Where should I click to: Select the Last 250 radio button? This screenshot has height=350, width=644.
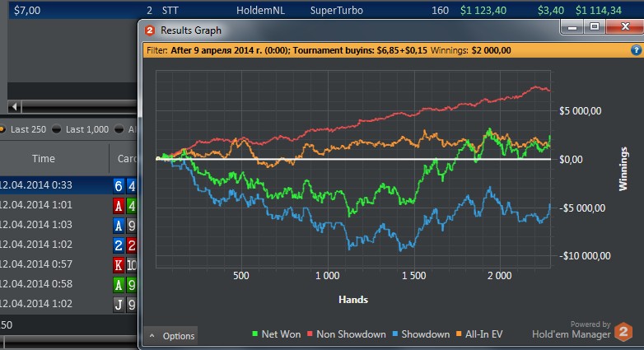tap(2, 129)
